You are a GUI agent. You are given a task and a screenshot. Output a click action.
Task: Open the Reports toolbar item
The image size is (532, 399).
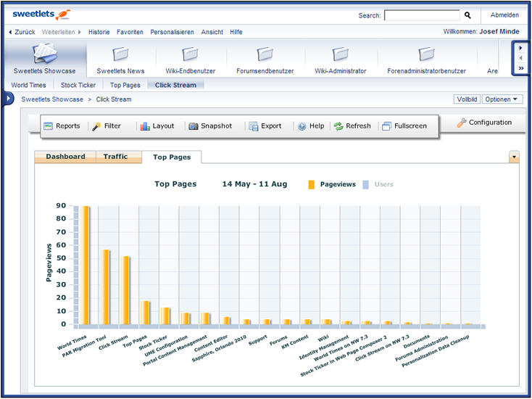click(62, 126)
